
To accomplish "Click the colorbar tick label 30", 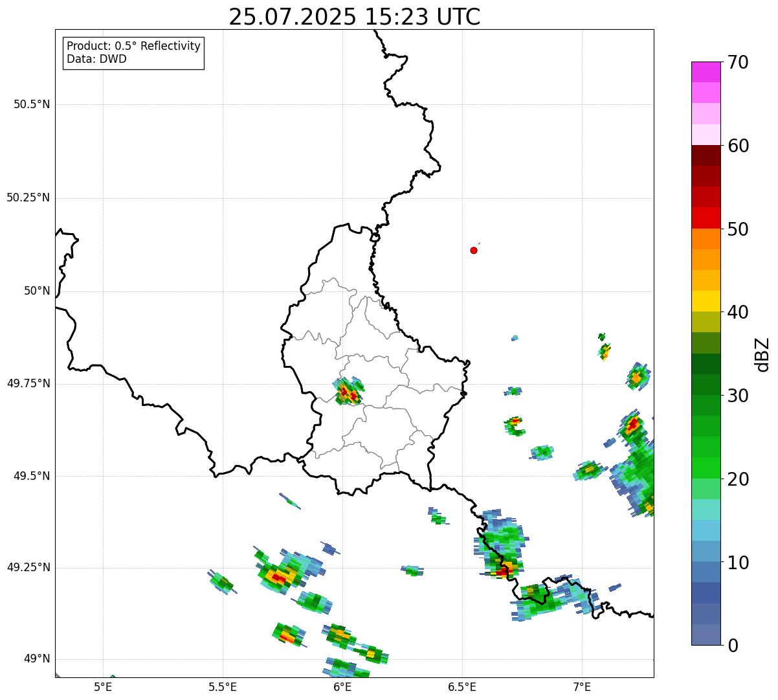I will (739, 396).
